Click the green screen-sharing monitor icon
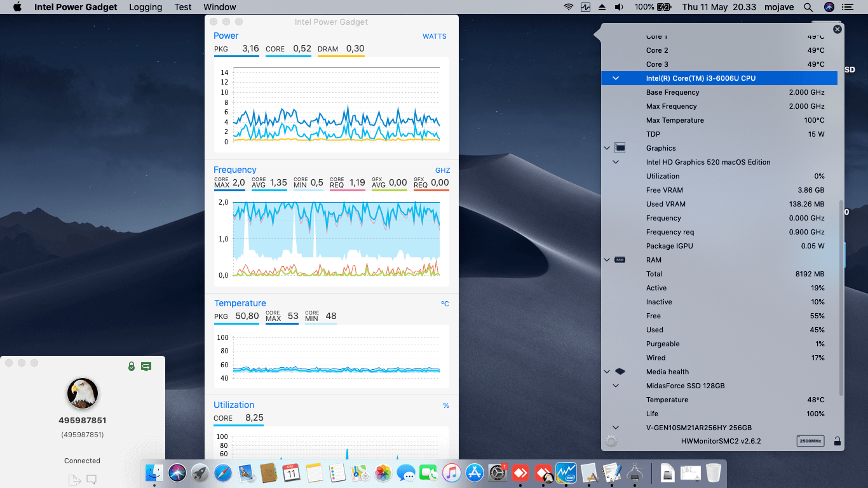This screenshot has width=868, height=488. [x=146, y=366]
